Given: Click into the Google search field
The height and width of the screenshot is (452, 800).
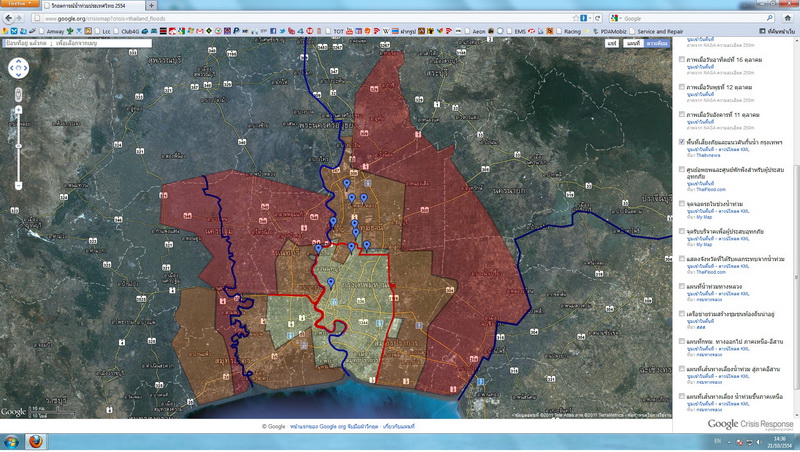Looking at the screenshot, I should pos(694,18).
